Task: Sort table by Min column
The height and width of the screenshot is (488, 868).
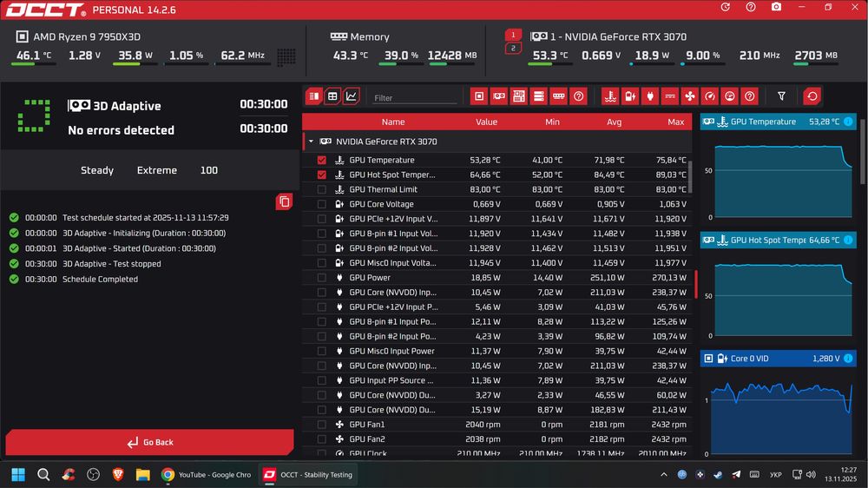Action: tap(552, 122)
